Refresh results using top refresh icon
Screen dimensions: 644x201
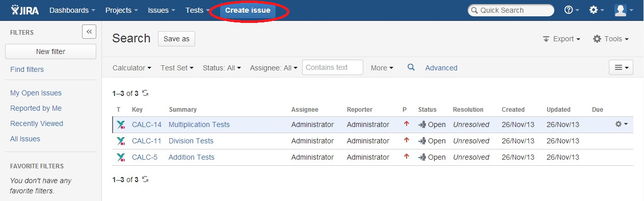tap(145, 93)
